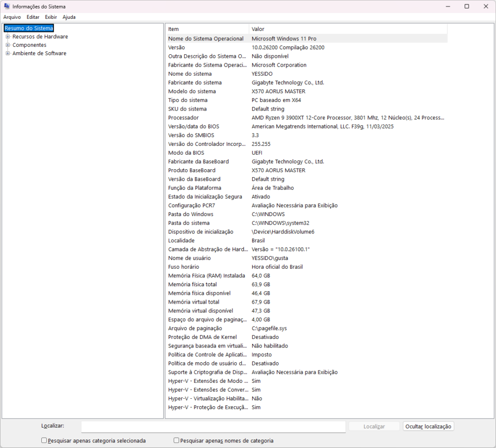This screenshot has width=496, height=448.
Task: Click the disabled Localizar button
Action: (x=374, y=427)
